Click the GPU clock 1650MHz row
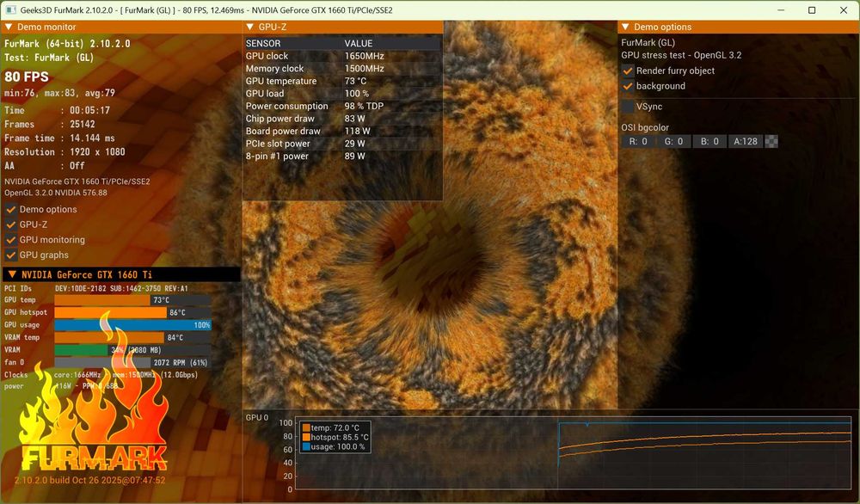 coord(343,56)
